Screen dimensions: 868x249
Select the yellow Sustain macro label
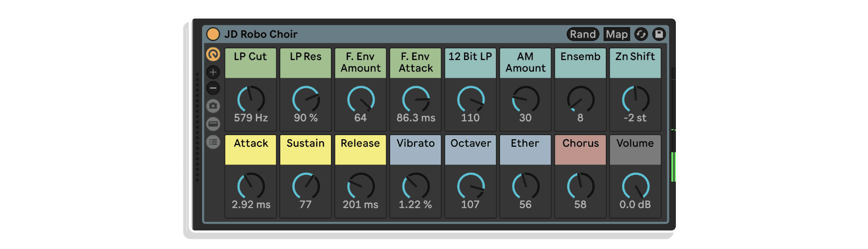click(x=306, y=150)
